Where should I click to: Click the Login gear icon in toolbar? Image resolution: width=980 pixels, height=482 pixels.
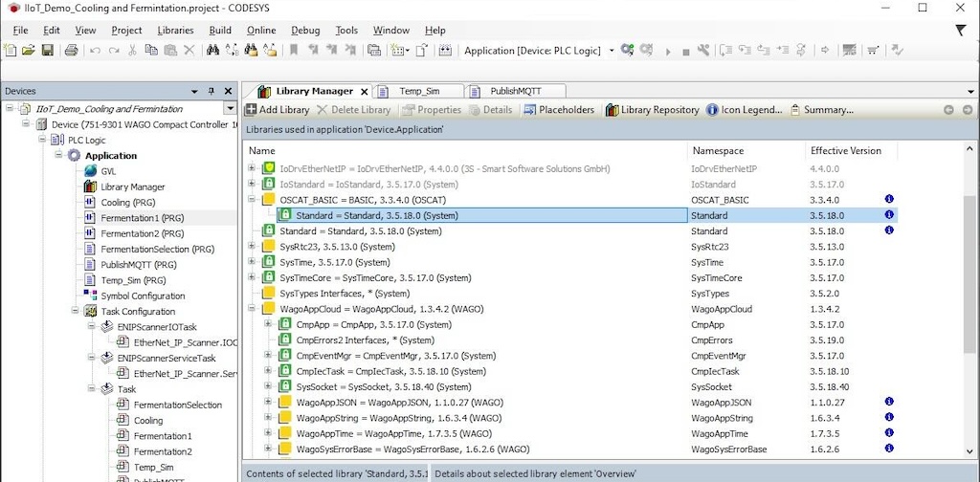pos(627,51)
